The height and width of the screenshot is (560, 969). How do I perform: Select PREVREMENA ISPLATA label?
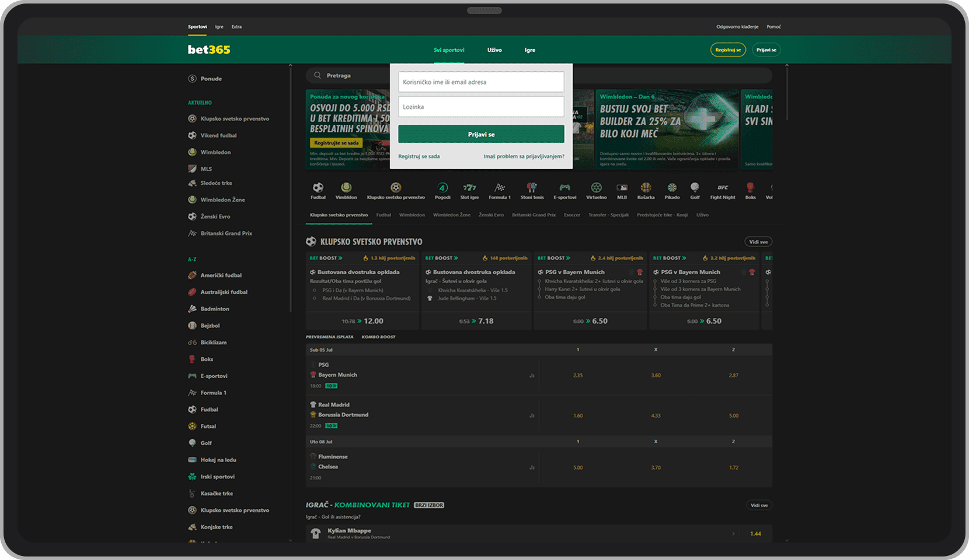pyautogui.click(x=329, y=337)
